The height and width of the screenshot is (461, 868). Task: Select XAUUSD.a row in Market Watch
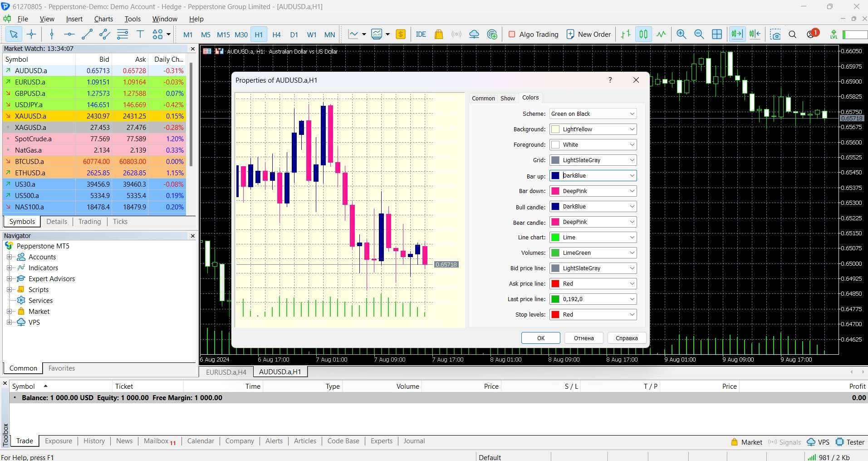(94, 116)
